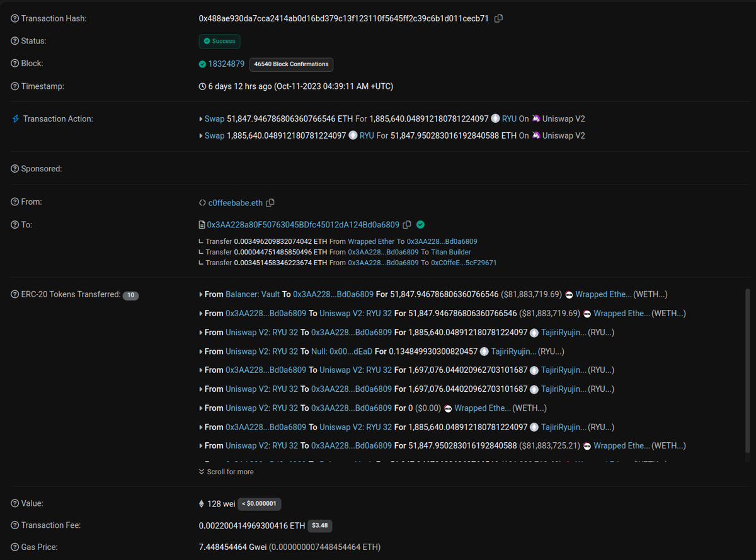Select the 128 wei value text

pyautogui.click(x=221, y=504)
